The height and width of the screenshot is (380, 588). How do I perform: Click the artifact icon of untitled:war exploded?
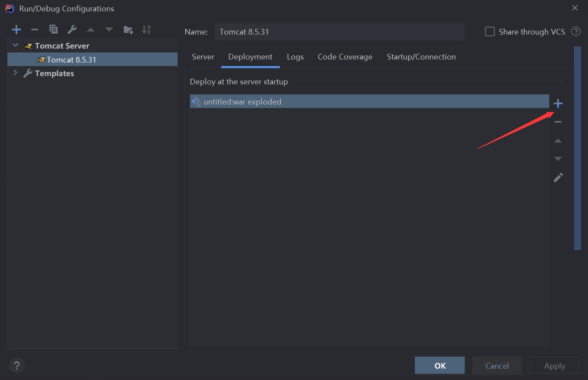[196, 101]
